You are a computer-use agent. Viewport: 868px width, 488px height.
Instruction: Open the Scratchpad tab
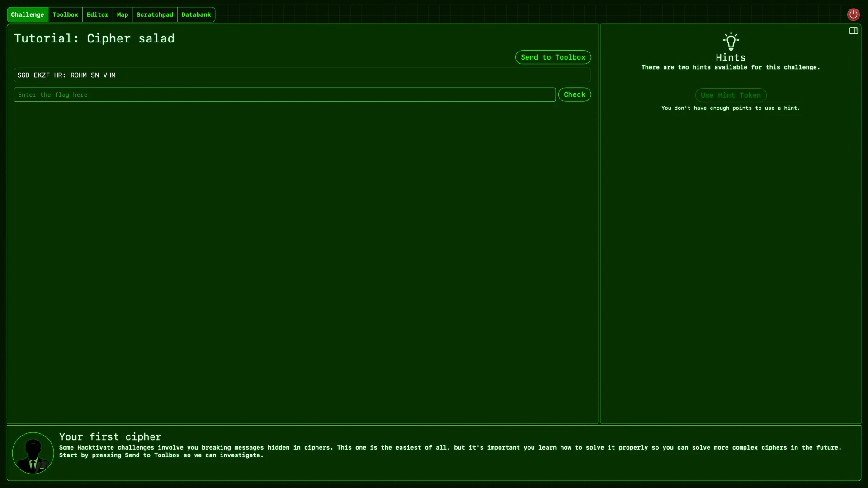pyautogui.click(x=155, y=14)
